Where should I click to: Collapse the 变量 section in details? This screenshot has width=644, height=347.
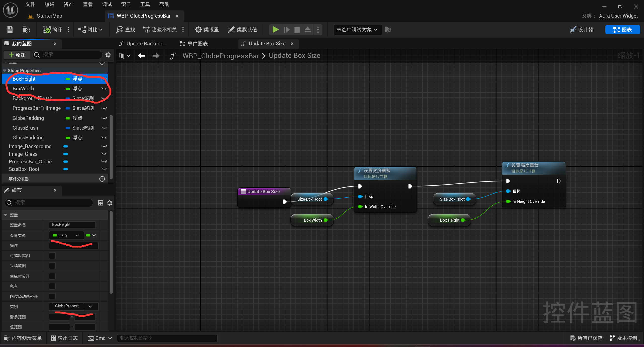[x=5, y=215]
